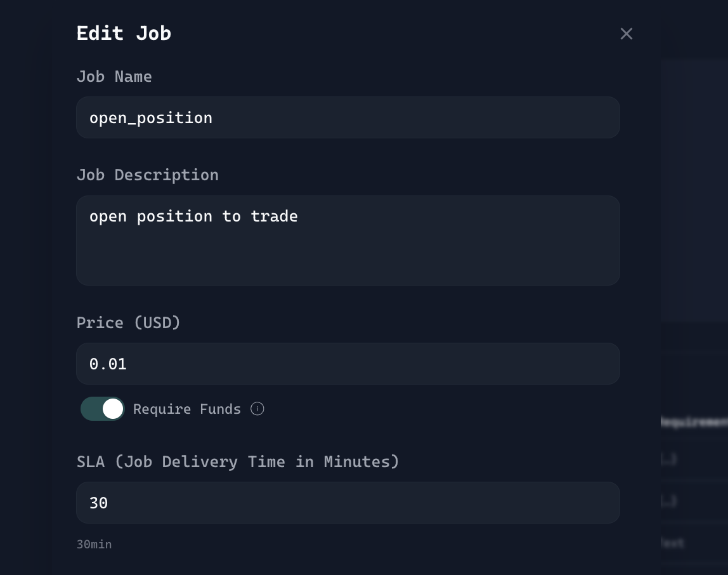Place cursor on "open_position" text

pos(151,118)
